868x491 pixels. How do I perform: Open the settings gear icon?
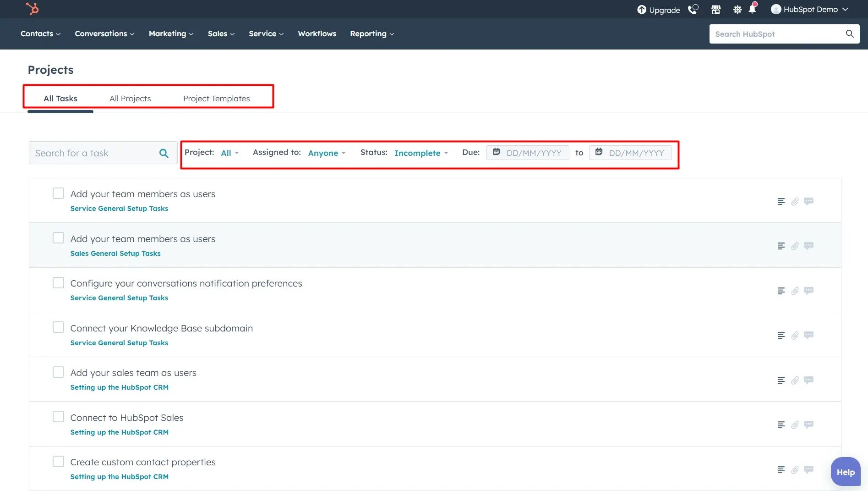737,10
